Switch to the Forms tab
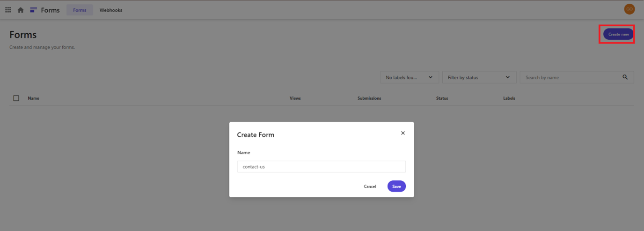Screen dimensions: 644x231 [x=80, y=10]
